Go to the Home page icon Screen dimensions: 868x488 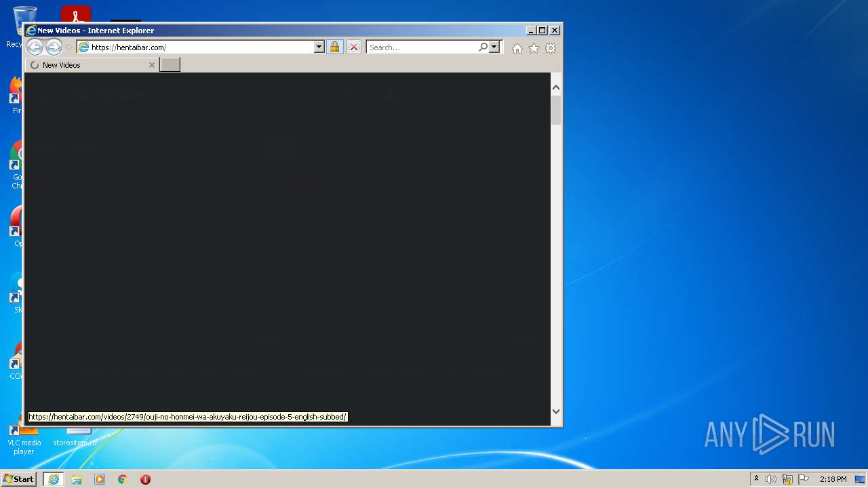click(x=517, y=48)
